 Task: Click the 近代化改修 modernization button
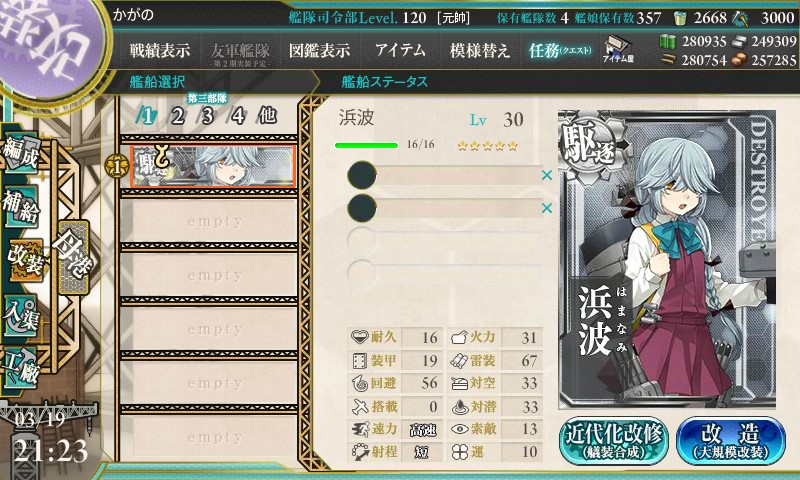(614, 441)
